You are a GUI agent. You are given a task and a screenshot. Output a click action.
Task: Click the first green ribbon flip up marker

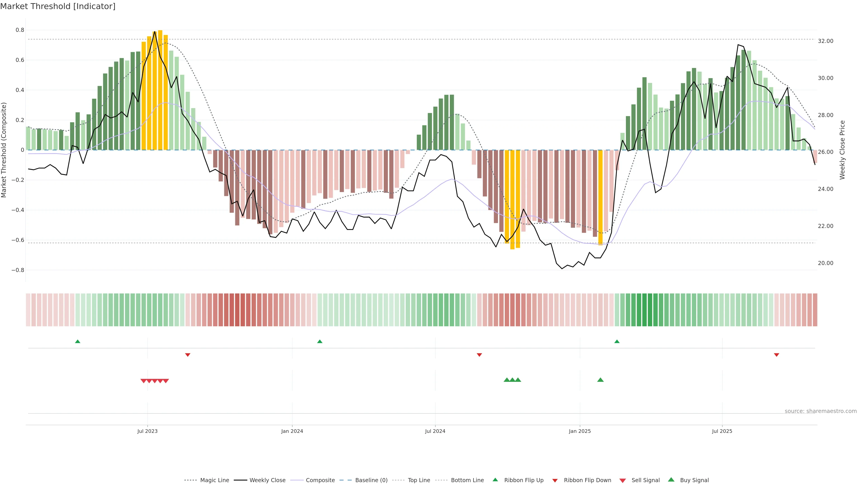78,342
